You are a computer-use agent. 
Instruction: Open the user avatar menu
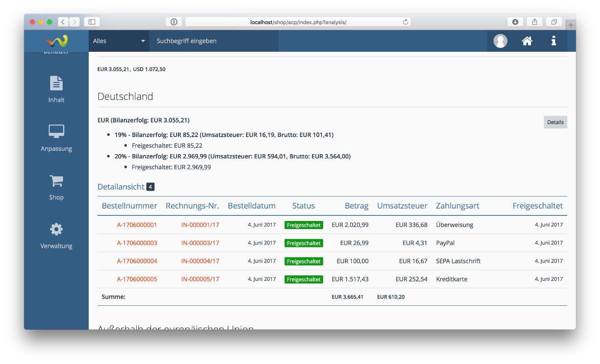500,41
